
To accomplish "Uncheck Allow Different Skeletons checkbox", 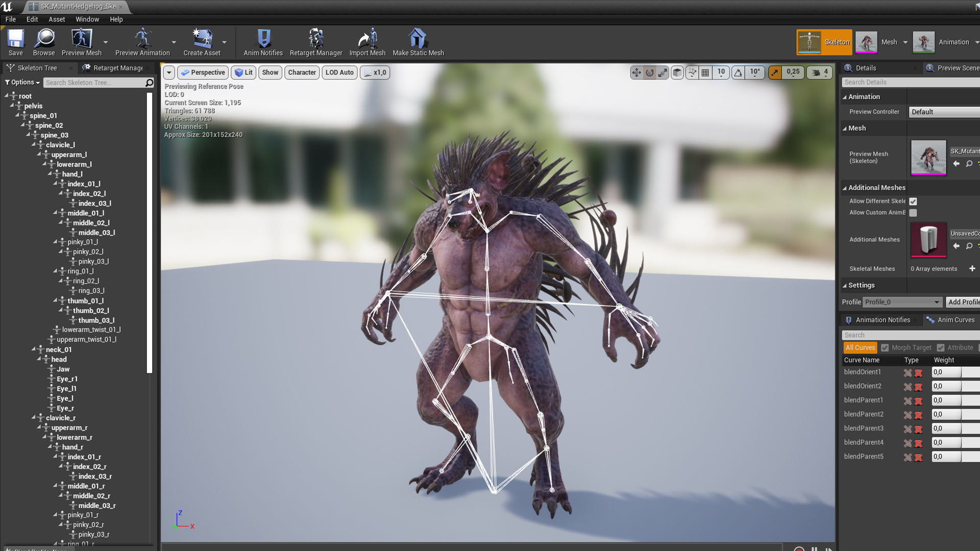I will [x=913, y=202].
